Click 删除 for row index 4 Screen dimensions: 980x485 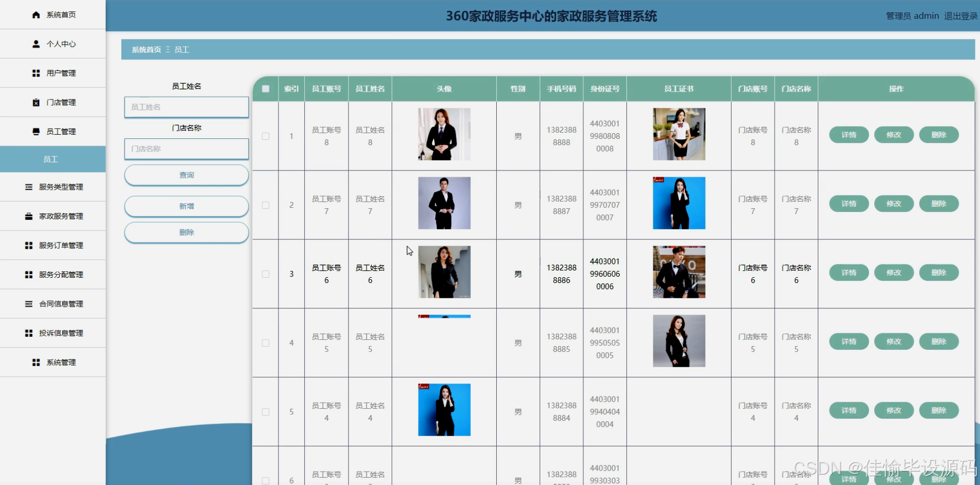[x=939, y=341]
